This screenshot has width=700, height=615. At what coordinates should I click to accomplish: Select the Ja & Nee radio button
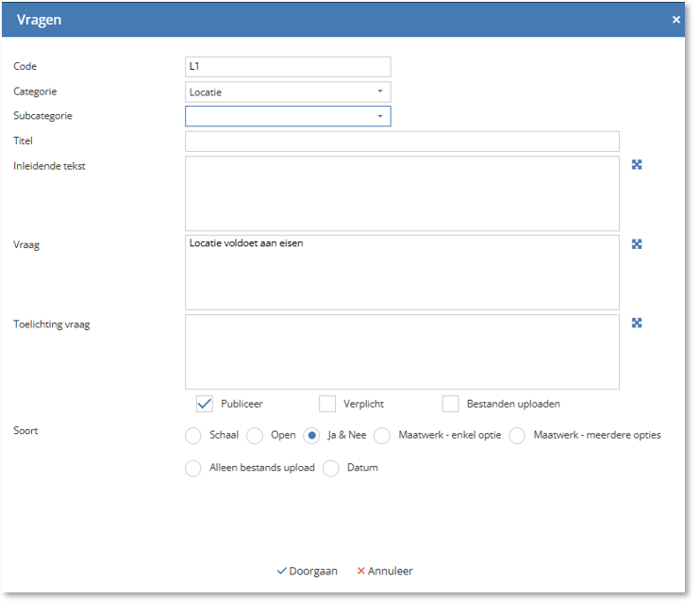(311, 436)
